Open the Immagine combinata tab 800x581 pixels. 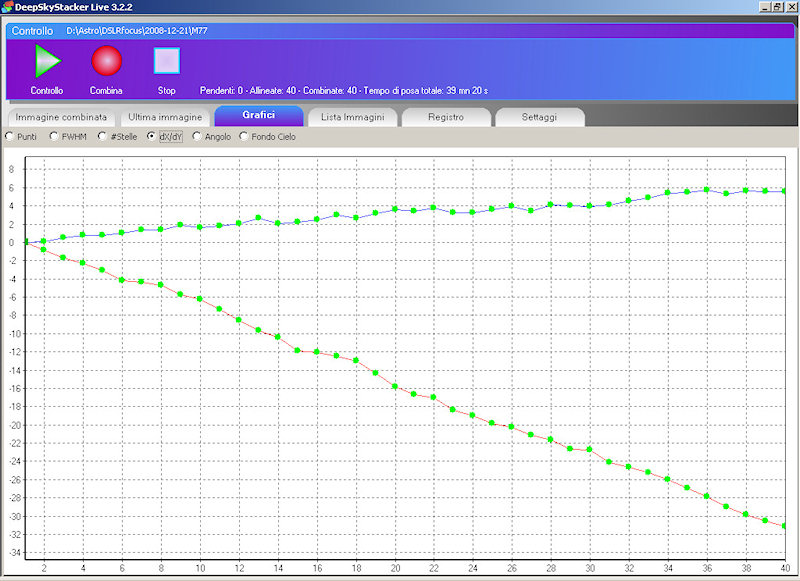click(x=61, y=117)
